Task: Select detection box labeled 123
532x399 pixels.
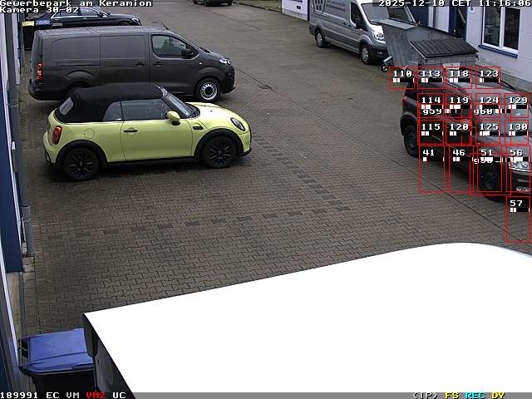Action: [488, 77]
